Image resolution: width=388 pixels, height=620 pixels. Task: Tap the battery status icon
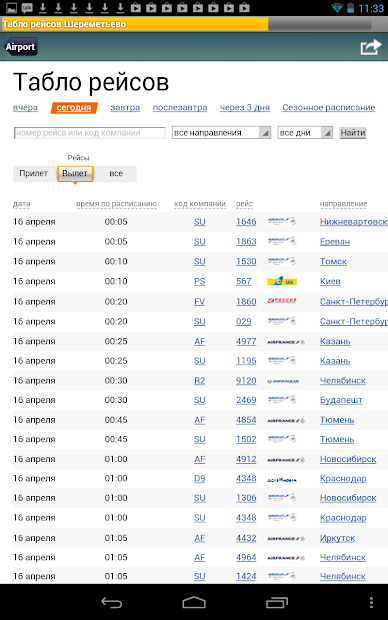pyautogui.click(x=350, y=8)
